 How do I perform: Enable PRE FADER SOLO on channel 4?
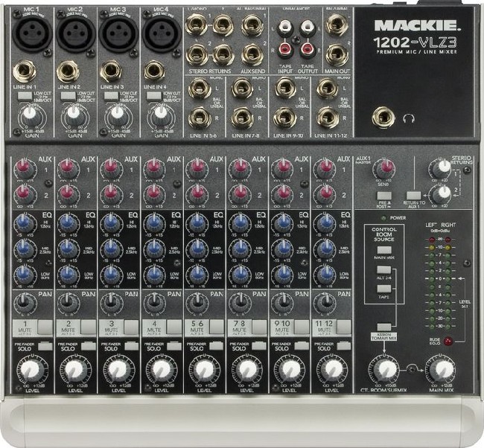click(174, 346)
